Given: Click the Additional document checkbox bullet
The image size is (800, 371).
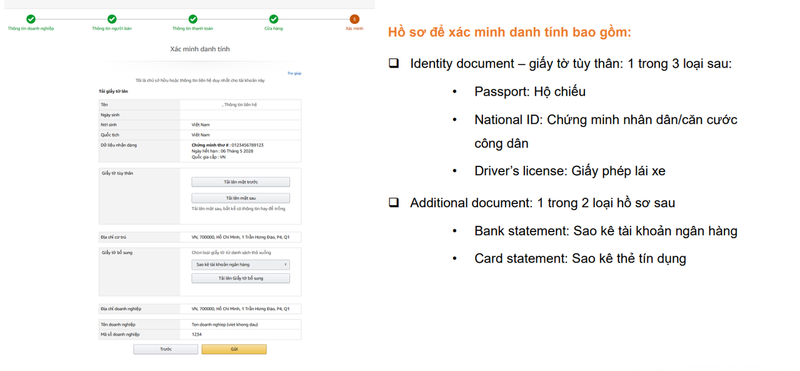Looking at the screenshot, I should point(393,203).
